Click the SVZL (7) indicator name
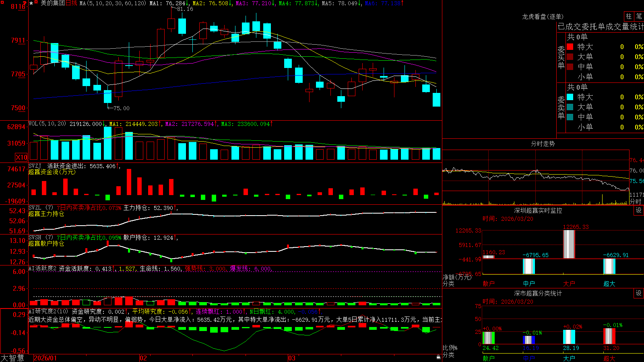The width and height of the screenshot is (644, 362). [41, 208]
